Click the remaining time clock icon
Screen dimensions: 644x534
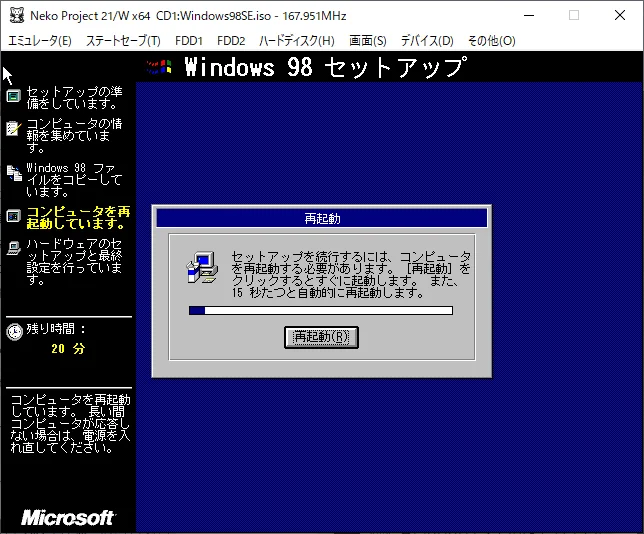[x=14, y=331]
